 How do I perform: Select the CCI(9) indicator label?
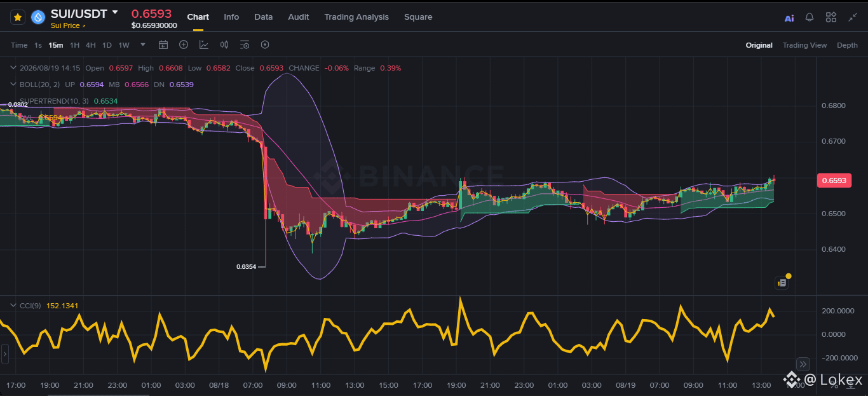31,306
